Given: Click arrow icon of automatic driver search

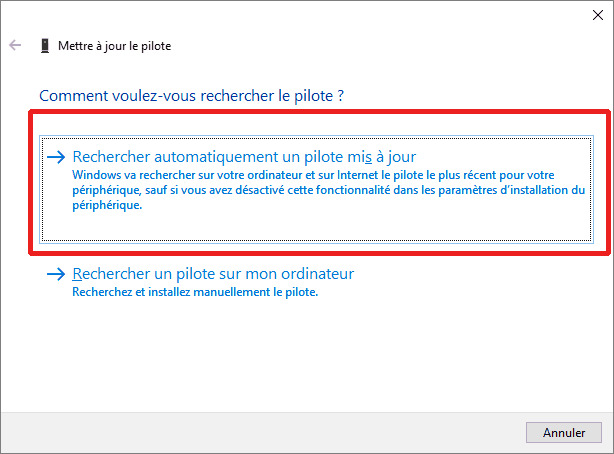Looking at the screenshot, I should pos(56,157).
